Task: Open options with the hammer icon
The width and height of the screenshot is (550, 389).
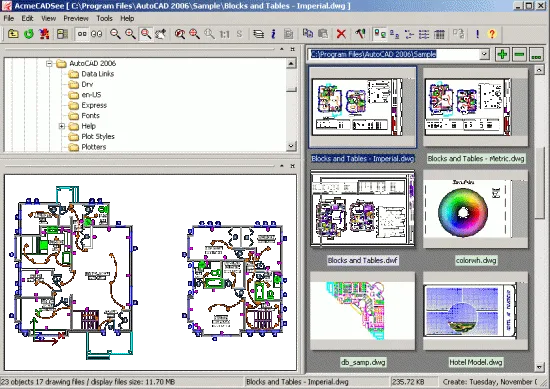Action: coord(360,34)
